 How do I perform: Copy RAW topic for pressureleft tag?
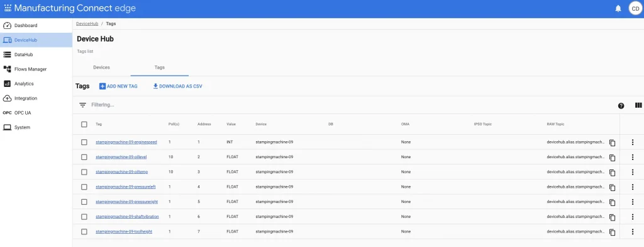coord(612,187)
